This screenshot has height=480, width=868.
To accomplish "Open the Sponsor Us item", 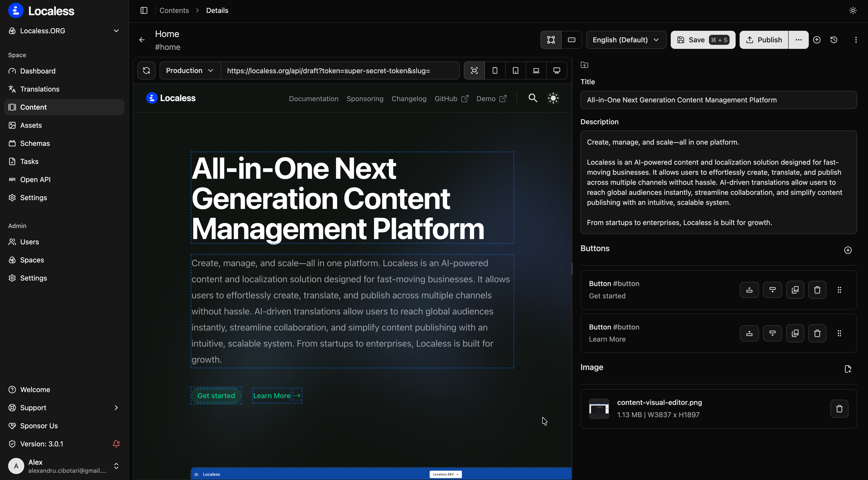I will point(64,426).
